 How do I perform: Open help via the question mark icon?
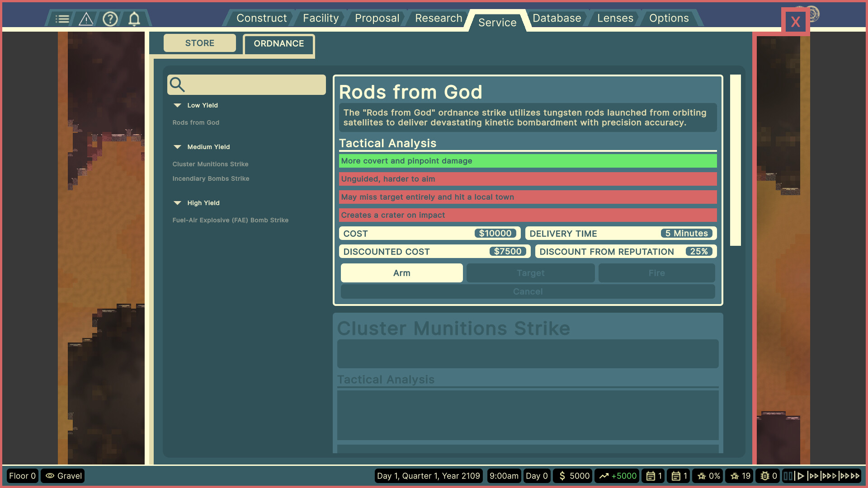pyautogui.click(x=110, y=19)
